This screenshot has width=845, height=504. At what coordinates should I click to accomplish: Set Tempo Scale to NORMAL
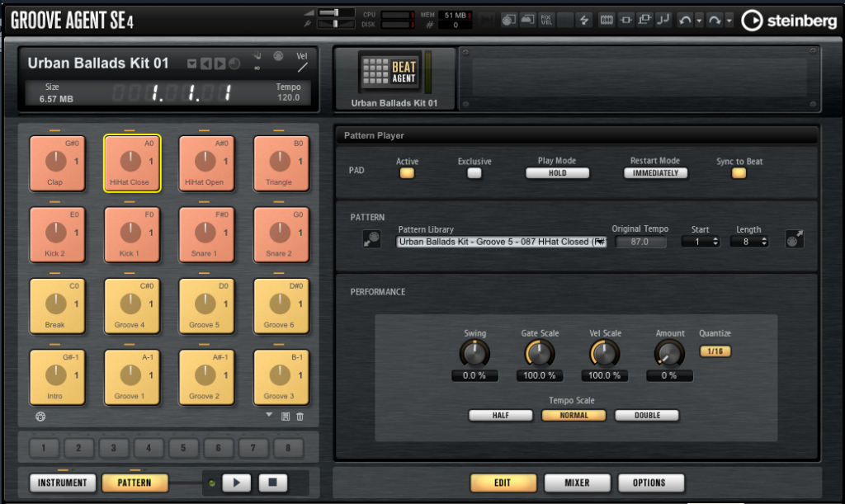point(574,415)
